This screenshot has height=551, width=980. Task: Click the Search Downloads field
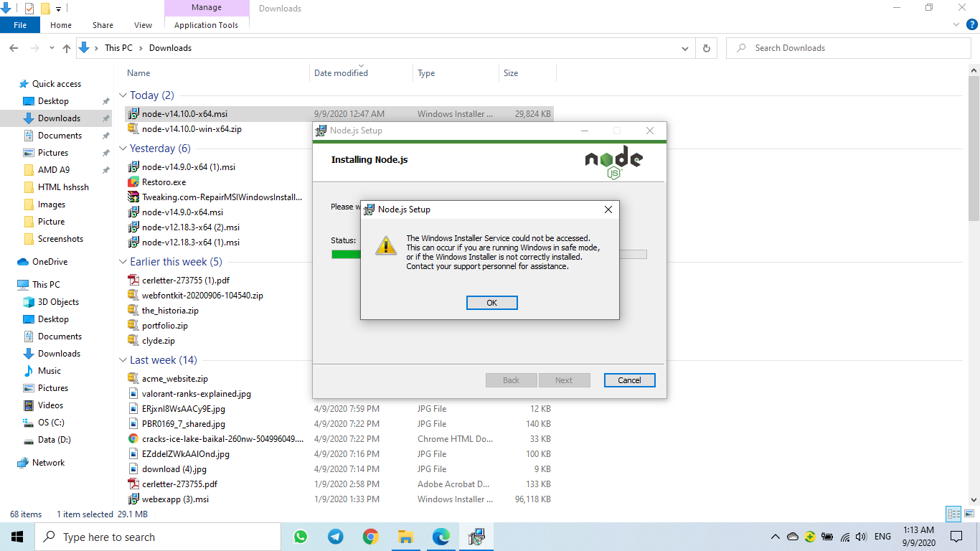tap(849, 48)
